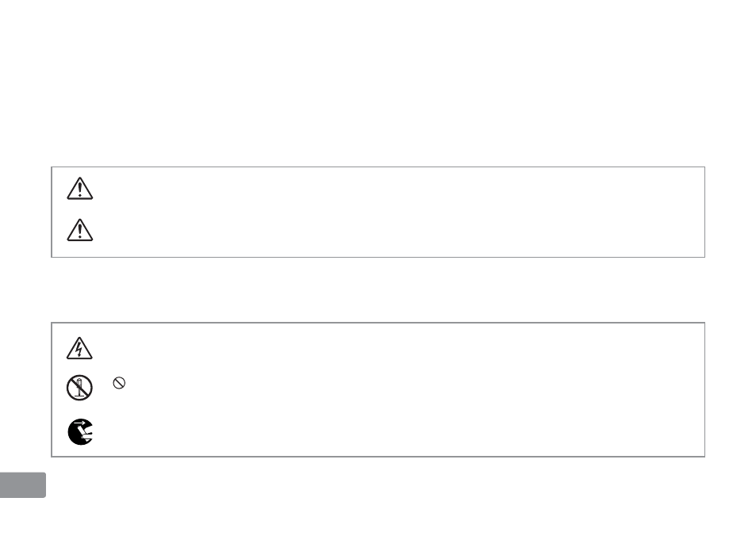Click the large do-not-disassemble circle icon

pyautogui.click(x=79, y=387)
